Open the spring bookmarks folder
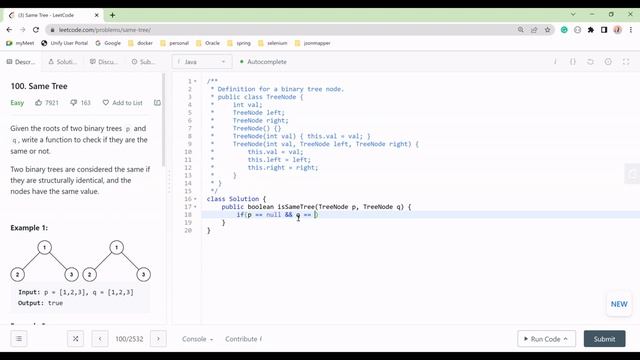The height and width of the screenshot is (360, 640). (x=239, y=43)
